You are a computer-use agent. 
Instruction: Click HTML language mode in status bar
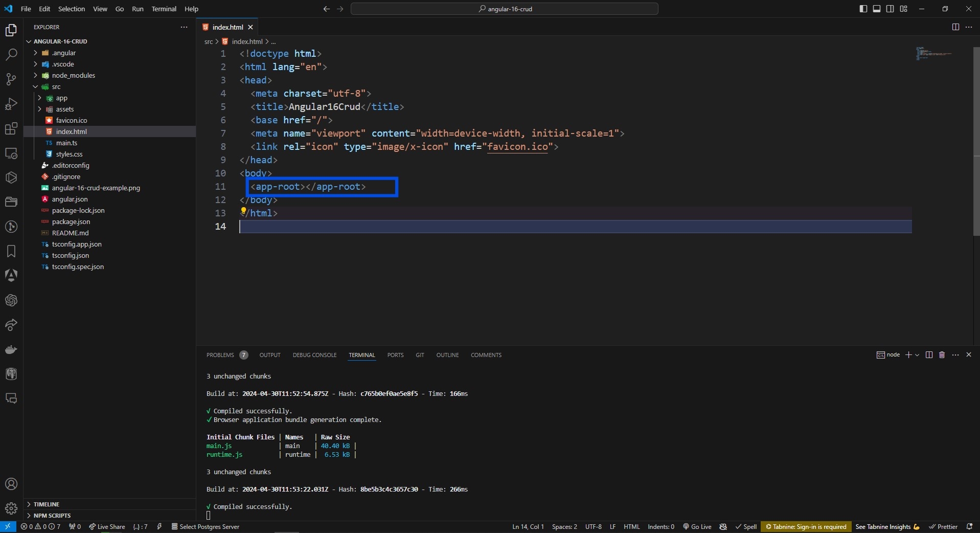631,527
